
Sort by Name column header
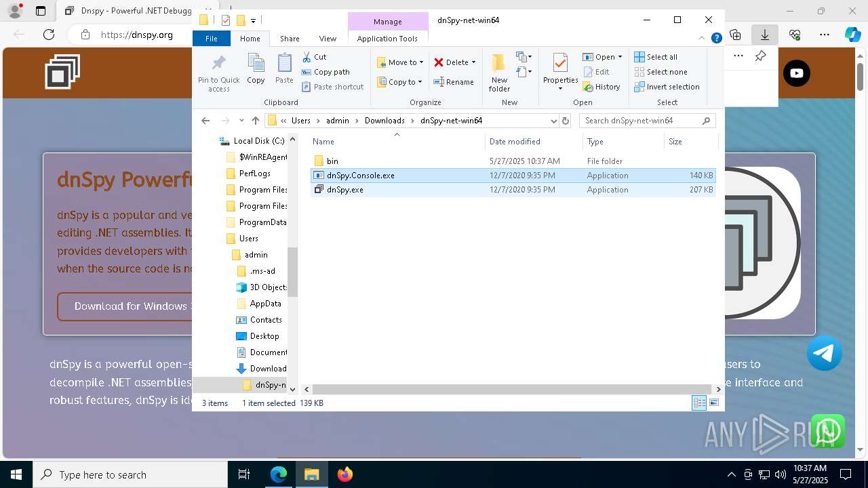pos(397,142)
